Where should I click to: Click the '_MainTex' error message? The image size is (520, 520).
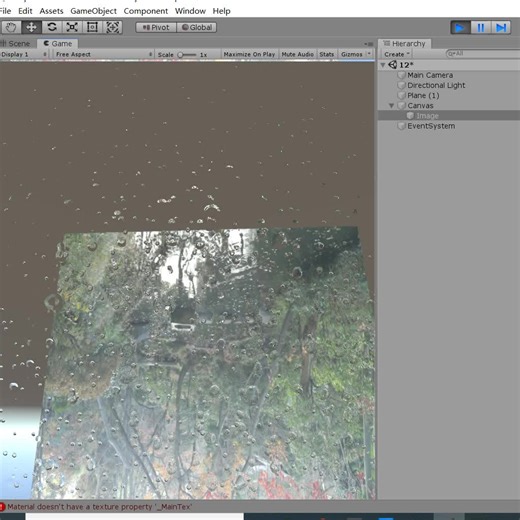pyautogui.click(x=99, y=507)
